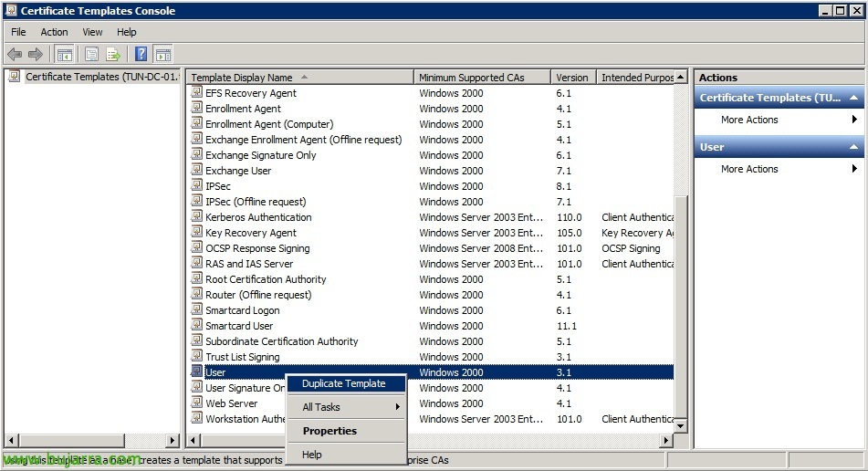This screenshot has height=471, width=868.
Task: Open Help via the question mark icon
Action: tap(141, 54)
